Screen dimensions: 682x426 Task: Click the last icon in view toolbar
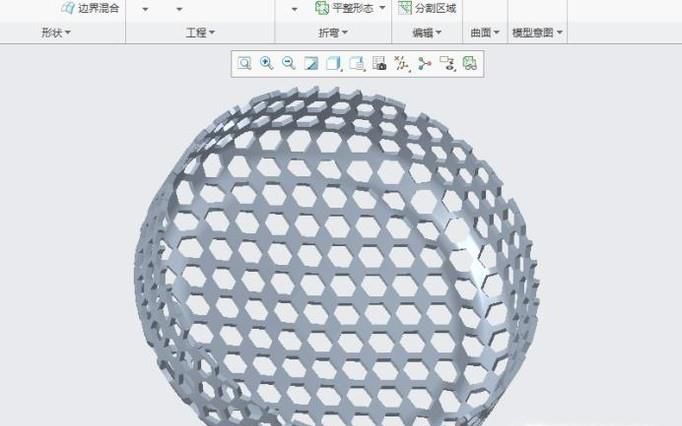(x=469, y=63)
